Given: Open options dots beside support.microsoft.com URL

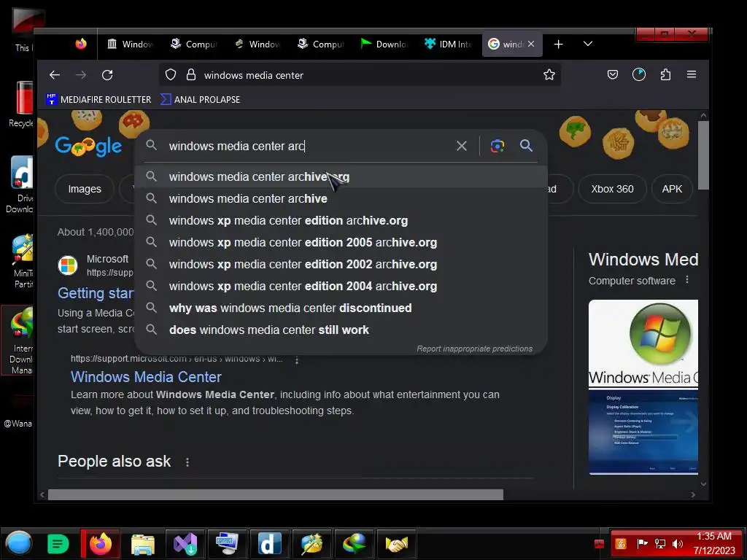Looking at the screenshot, I should (297, 360).
